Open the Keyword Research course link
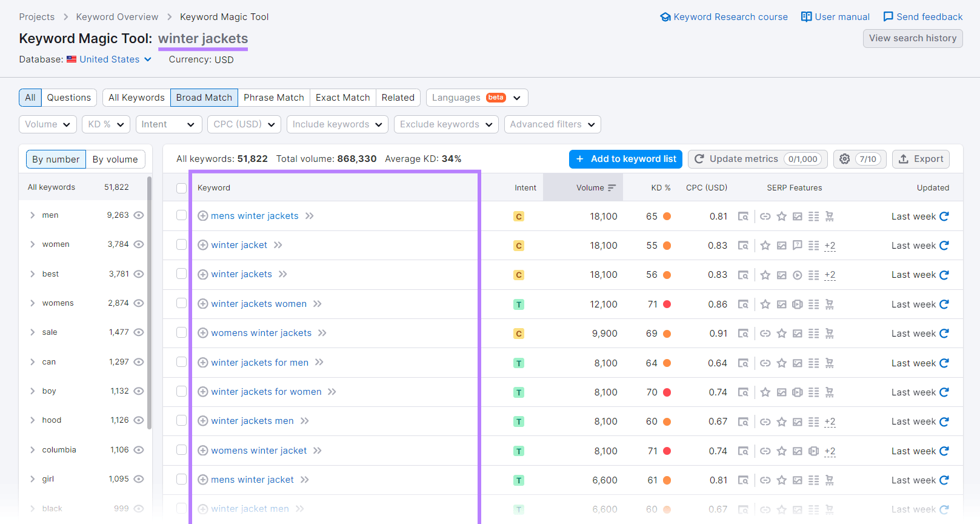Screen dimensions: 980x524 click(724, 17)
